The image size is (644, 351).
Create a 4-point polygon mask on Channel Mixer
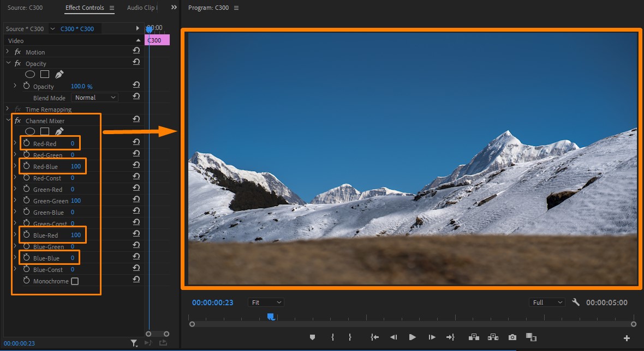(44, 131)
